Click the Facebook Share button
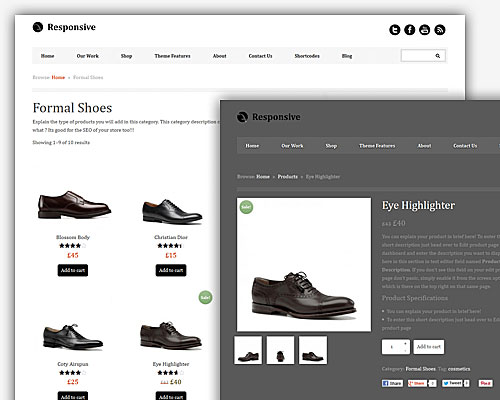Image resolution: width=500 pixels, height=400 pixels. pyautogui.click(x=392, y=383)
